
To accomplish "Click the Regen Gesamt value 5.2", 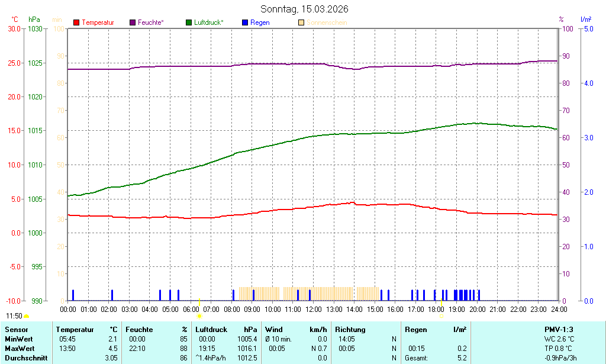I will coord(462,358).
